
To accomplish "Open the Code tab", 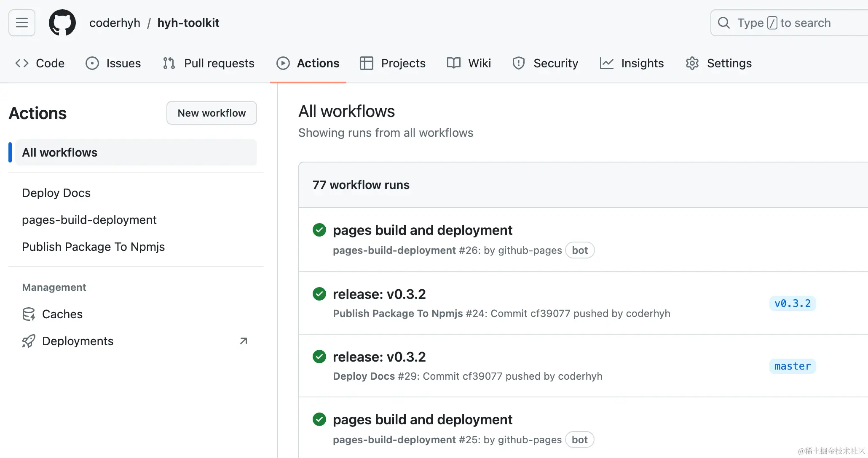I will pos(40,63).
